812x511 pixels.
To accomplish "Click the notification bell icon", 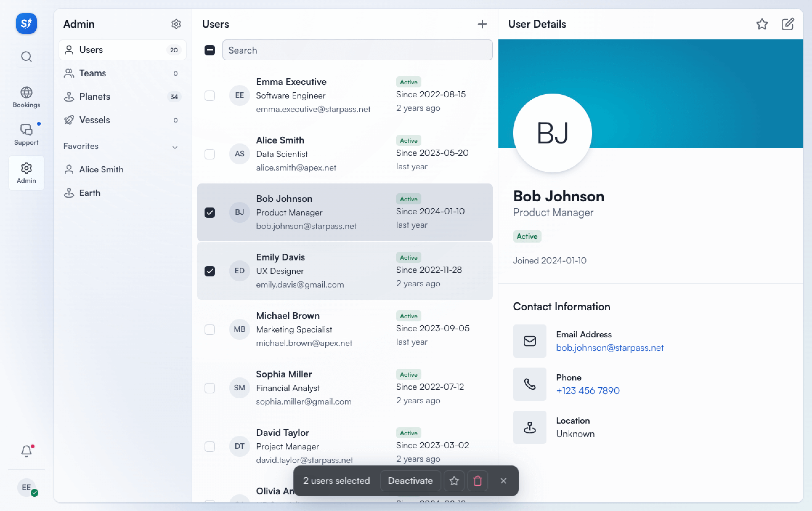I will (x=26, y=450).
